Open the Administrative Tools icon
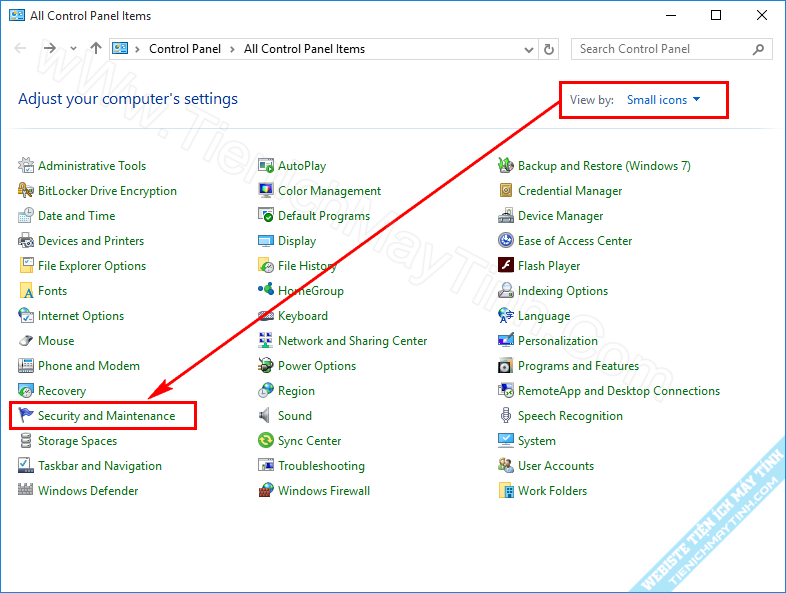This screenshot has width=786, height=593. (26, 165)
